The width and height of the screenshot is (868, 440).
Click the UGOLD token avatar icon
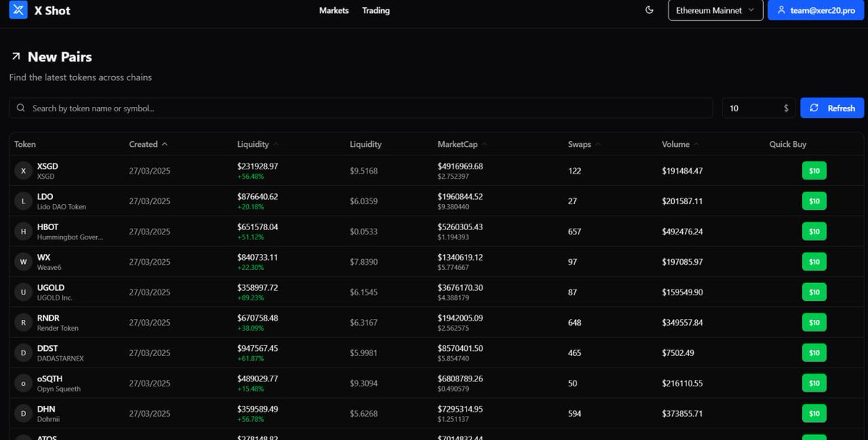pyautogui.click(x=23, y=292)
